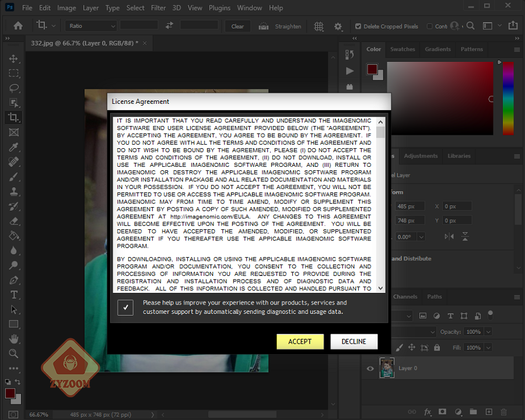Select the Lasso tool
The width and height of the screenshot is (525, 420).
click(x=13, y=88)
